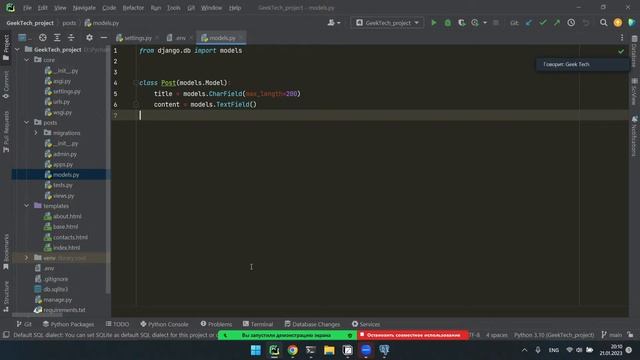Open the editor tabs more-options menu
The height and width of the screenshot is (360, 640).
click(622, 38)
